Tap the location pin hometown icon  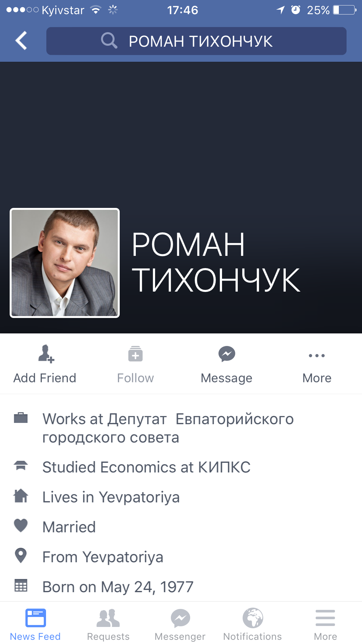click(x=21, y=555)
